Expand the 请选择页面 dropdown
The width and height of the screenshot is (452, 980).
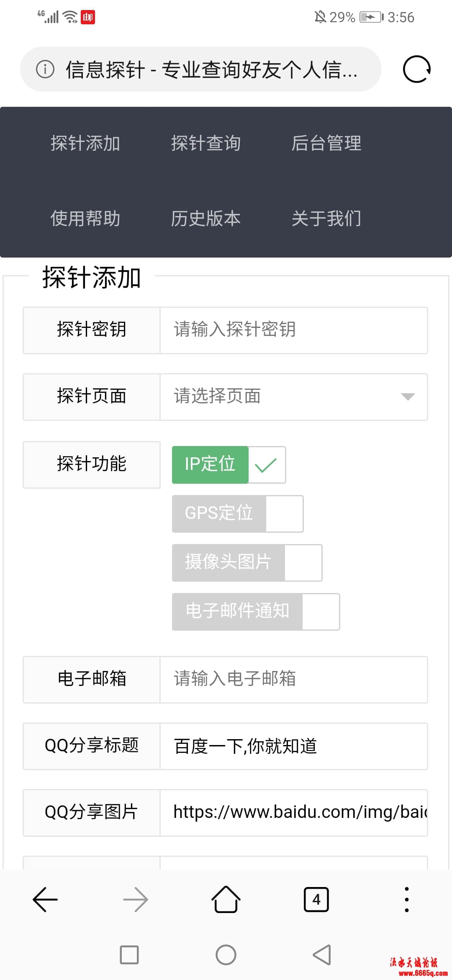point(294,397)
